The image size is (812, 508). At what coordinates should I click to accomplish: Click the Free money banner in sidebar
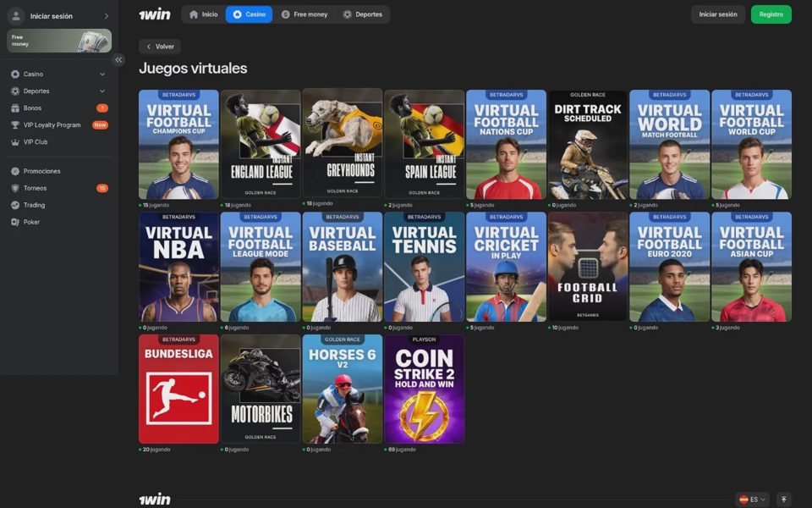(59, 41)
